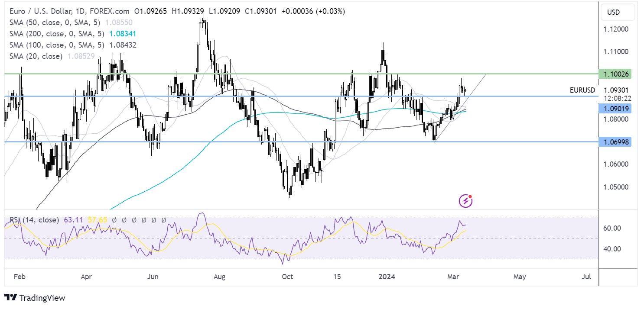Click the 12:08:22 countdown timer

618,98
